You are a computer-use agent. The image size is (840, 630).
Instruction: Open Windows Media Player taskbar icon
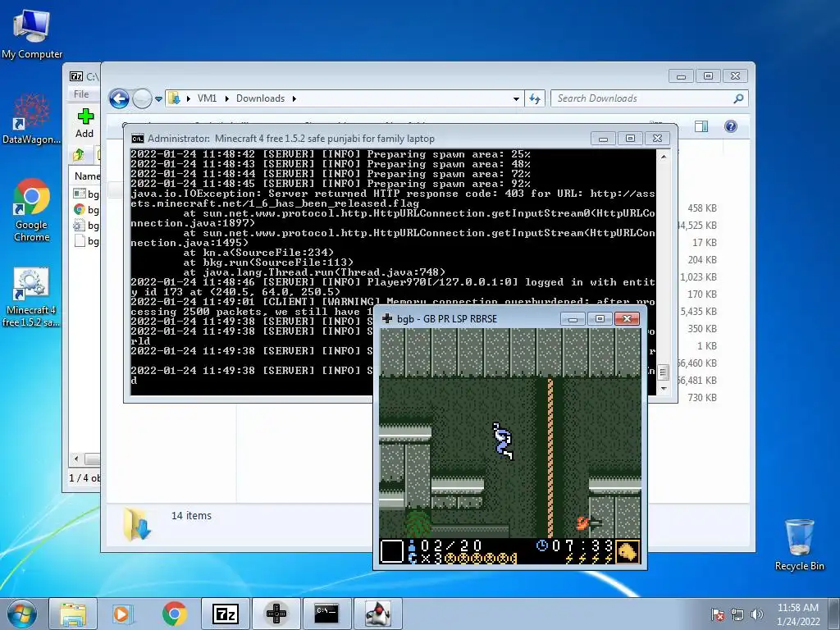[123, 614]
